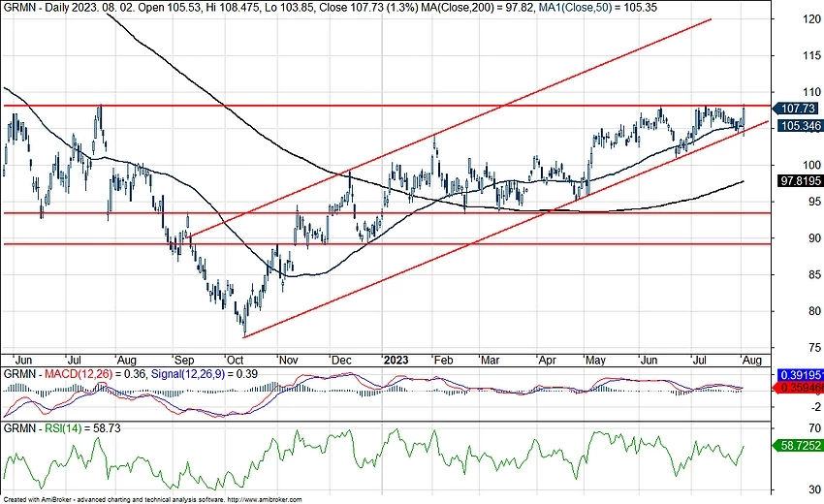This screenshot has height=504, width=824.
Task: Click the GRMN - Daily chart title text
Action: pyautogui.click(x=39, y=7)
